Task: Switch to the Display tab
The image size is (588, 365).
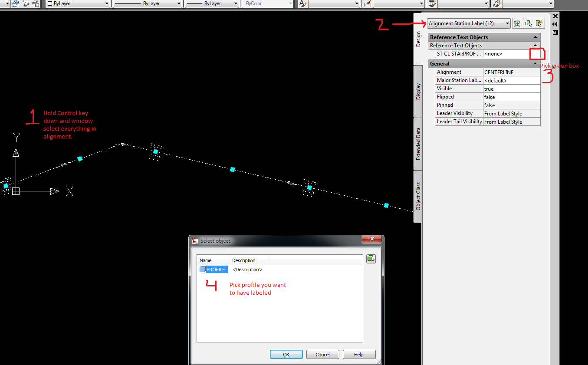Action: tap(418, 92)
